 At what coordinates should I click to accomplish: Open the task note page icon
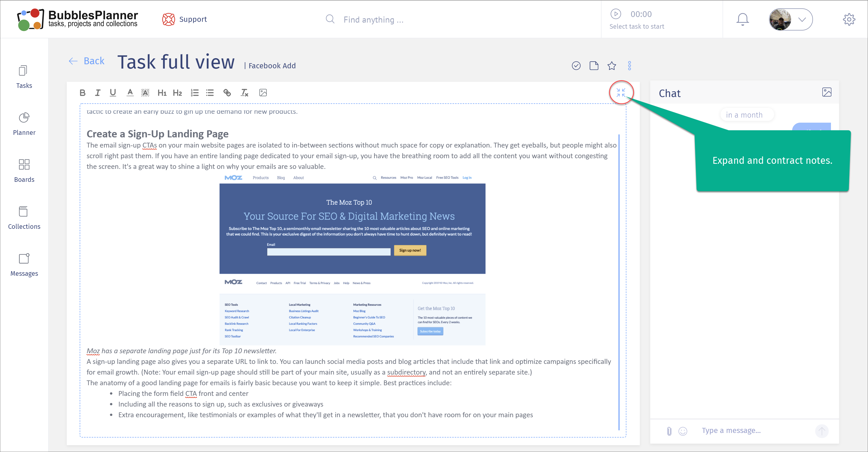[594, 66]
